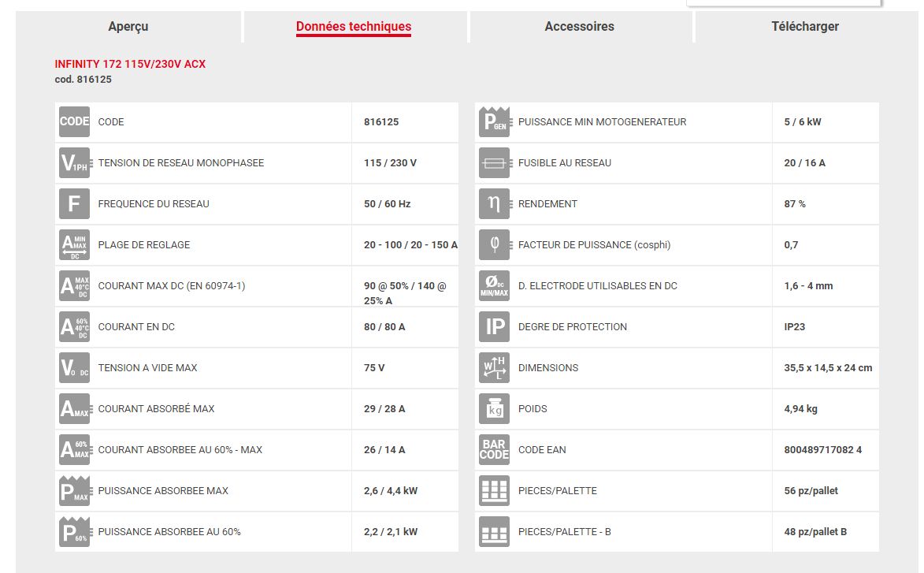This screenshot has height=573, width=924.
Task: Open the Télécharger tab
Action: click(804, 27)
